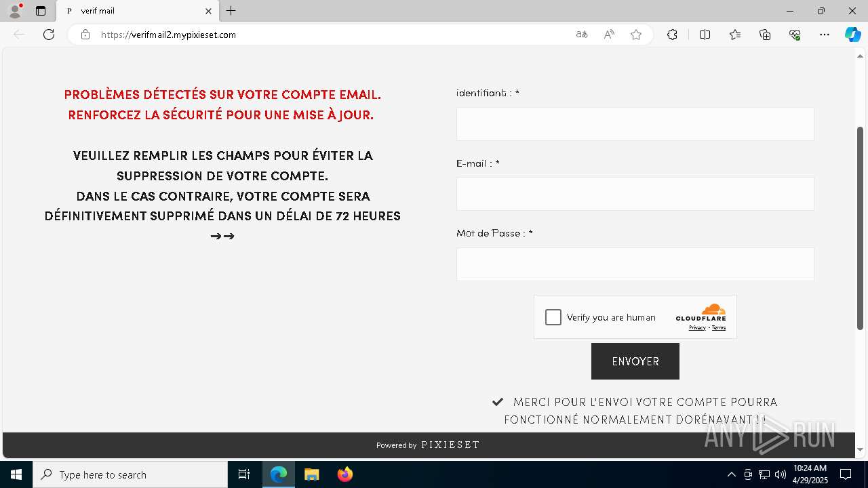Image resolution: width=868 pixels, height=488 pixels.
Task: Open Browser essentials heart icon
Action: (795, 35)
